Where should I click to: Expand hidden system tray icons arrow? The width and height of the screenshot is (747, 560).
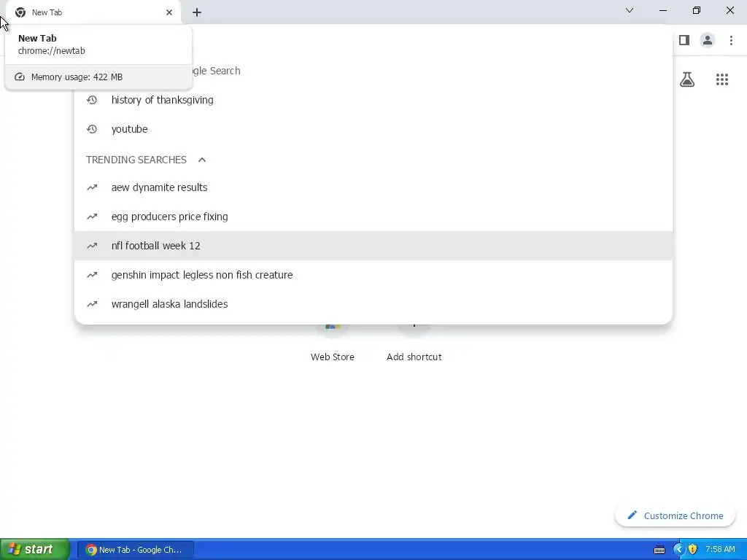click(x=678, y=550)
